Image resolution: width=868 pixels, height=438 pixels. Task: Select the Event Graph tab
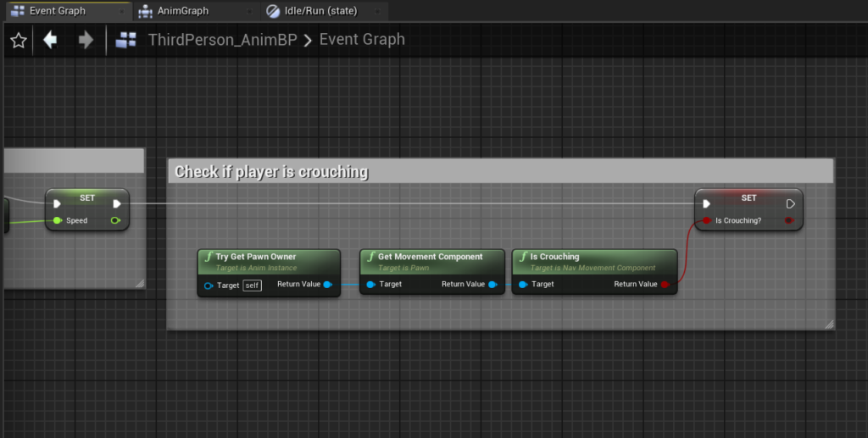click(57, 11)
